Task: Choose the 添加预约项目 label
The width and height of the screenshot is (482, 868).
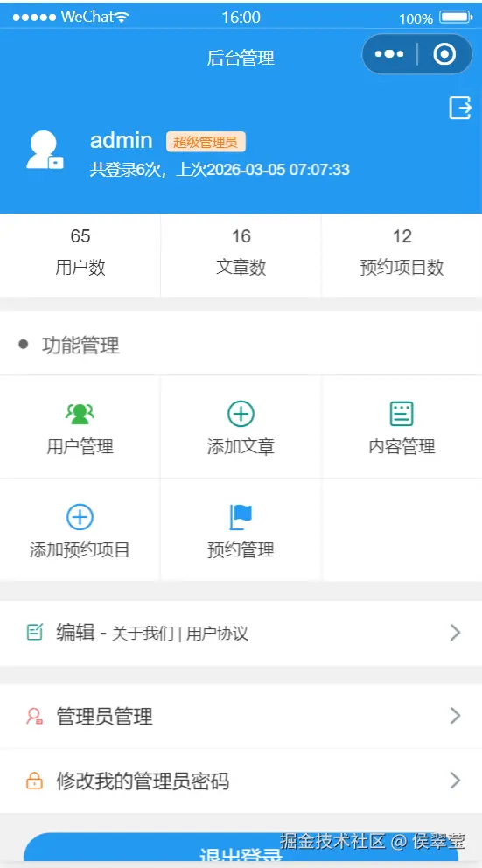Action: coord(80,550)
